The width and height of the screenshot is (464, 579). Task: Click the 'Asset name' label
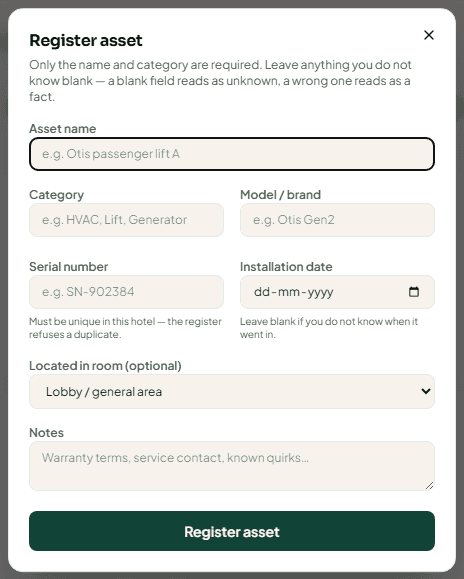(63, 129)
